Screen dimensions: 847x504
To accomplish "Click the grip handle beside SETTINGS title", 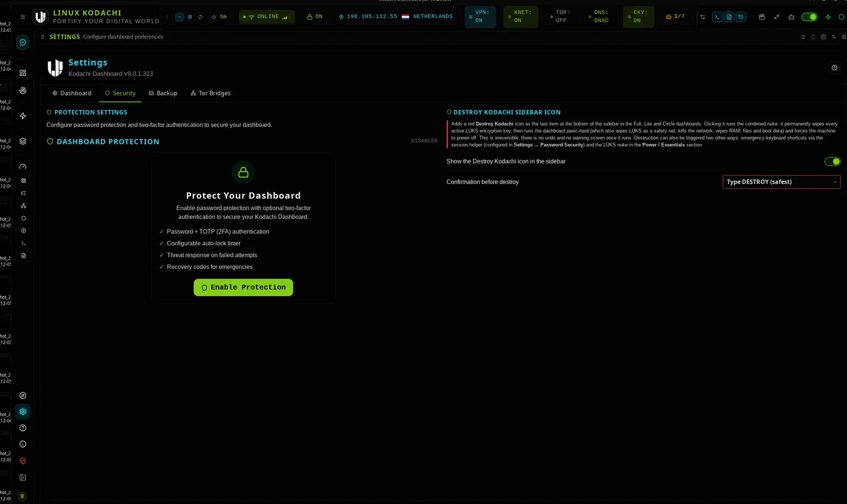I will [x=43, y=37].
